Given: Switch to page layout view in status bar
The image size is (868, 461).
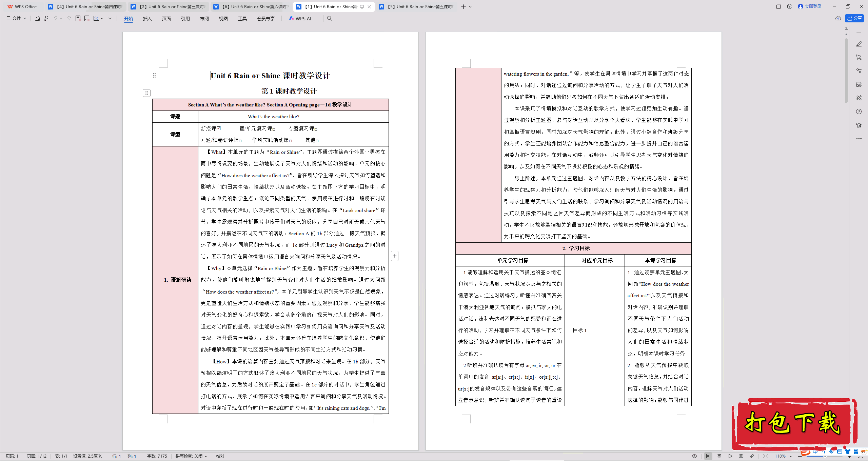Looking at the screenshot, I should coord(708,456).
